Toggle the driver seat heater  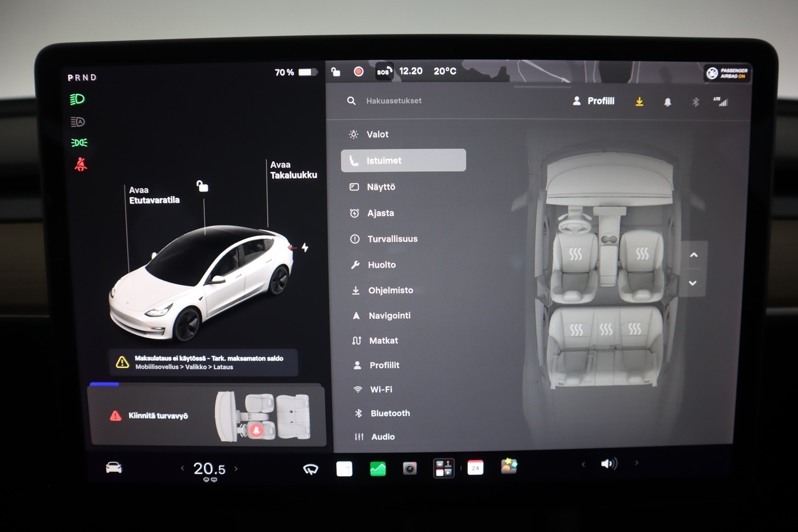pyautogui.click(x=576, y=254)
